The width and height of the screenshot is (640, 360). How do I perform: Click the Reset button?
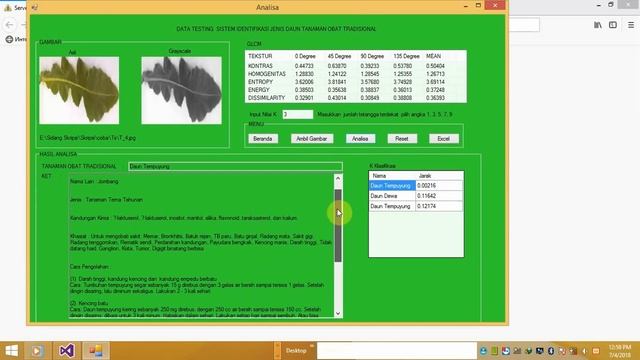402,139
